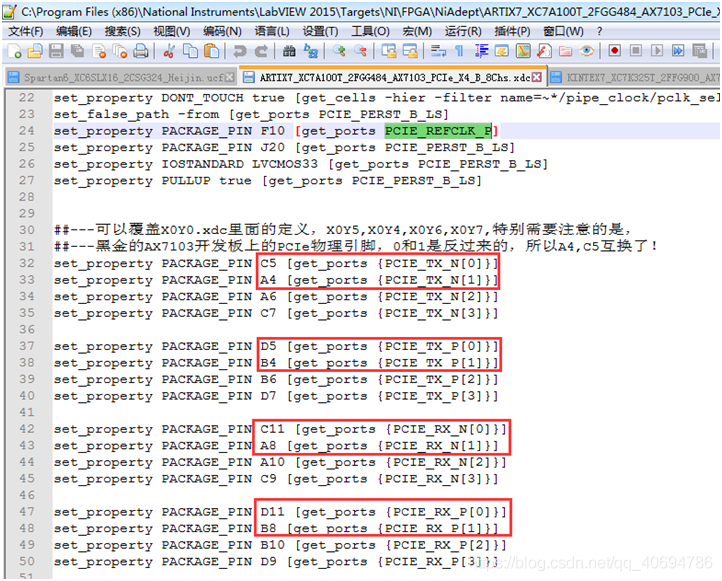Screen dimensions: 722x581
Task: Click the highlighted PCIE_REFCLK_P text on line 24
Action: pos(438,131)
